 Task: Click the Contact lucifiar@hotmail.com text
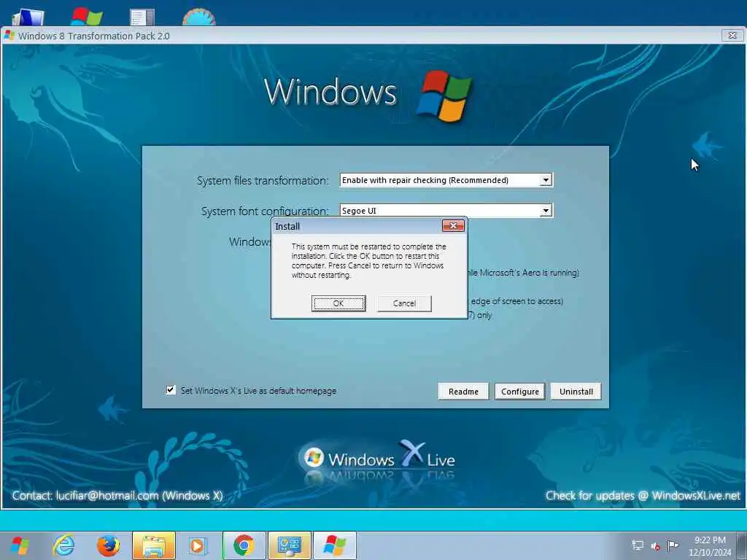tap(117, 496)
